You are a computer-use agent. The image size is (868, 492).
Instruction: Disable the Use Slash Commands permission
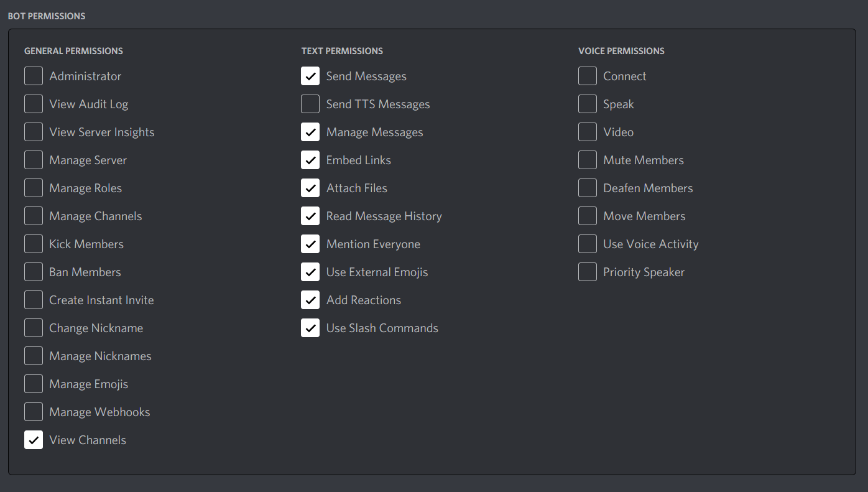310,328
